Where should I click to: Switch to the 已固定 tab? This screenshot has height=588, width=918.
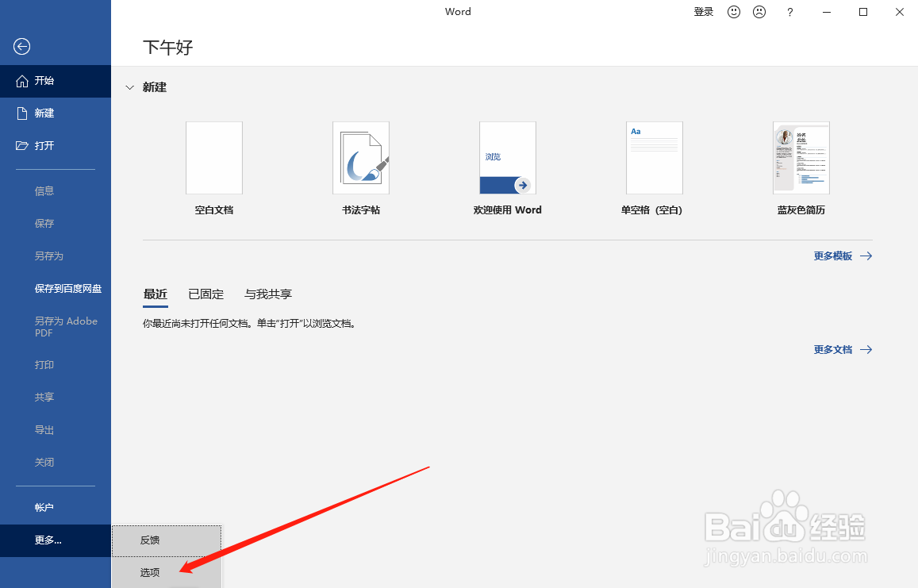pos(206,294)
